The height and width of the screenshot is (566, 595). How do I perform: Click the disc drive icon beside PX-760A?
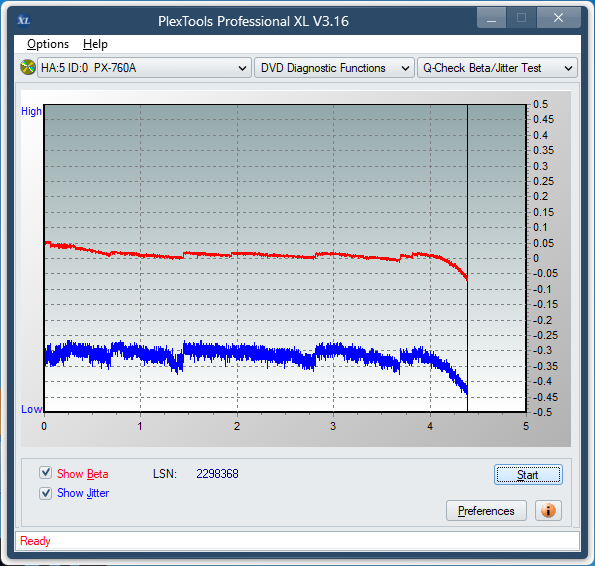(28, 68)
